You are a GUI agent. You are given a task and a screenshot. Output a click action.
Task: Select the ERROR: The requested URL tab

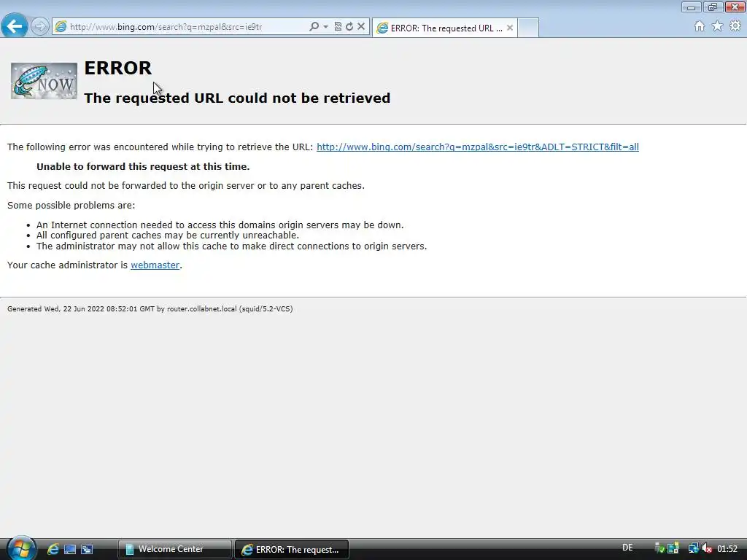(445, 28)
